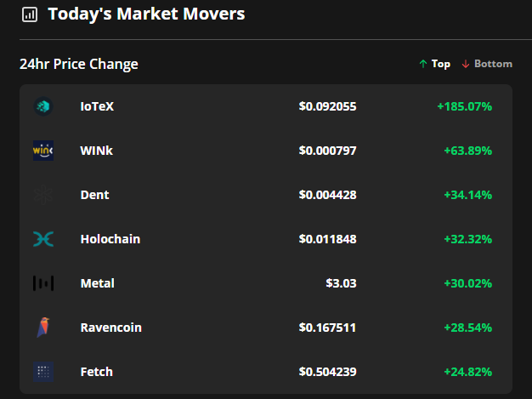Screen dimensions: 532x399
Task: Click the Fetch coin logo icon
Action: [43, 372]
